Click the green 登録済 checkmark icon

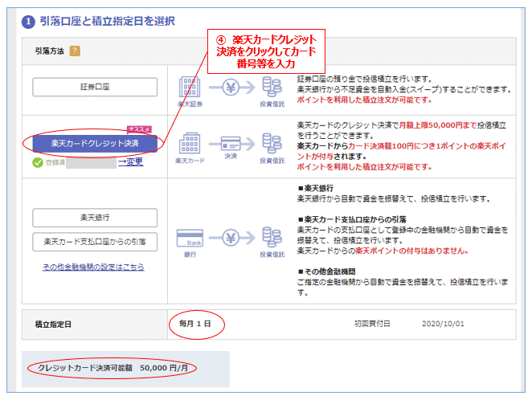pos(37,161)
